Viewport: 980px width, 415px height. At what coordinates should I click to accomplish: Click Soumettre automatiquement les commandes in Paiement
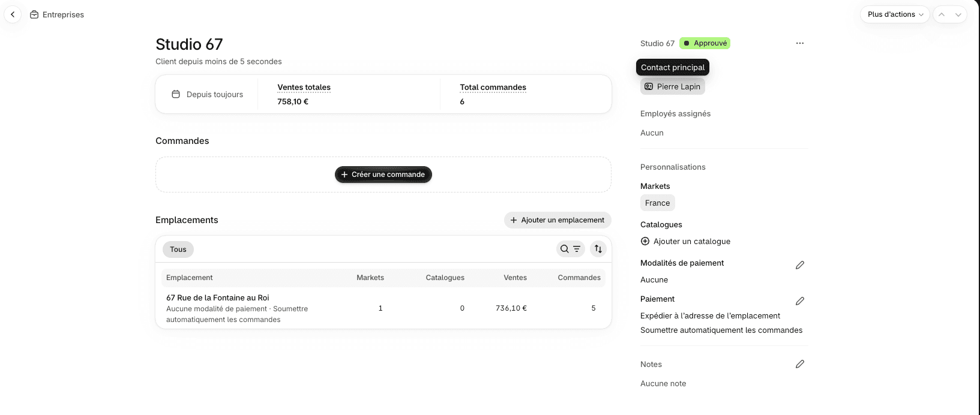pos(721,330)
